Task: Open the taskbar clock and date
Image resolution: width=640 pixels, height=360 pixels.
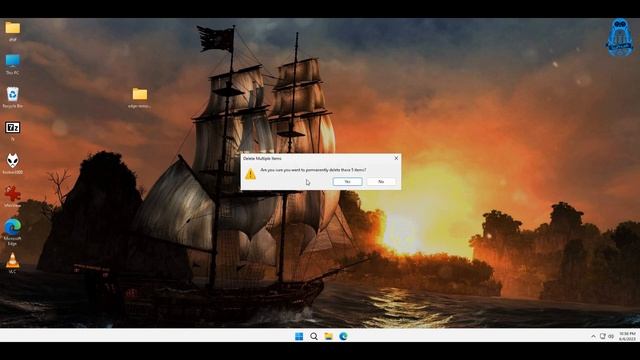Action: (x=627, y=336)
